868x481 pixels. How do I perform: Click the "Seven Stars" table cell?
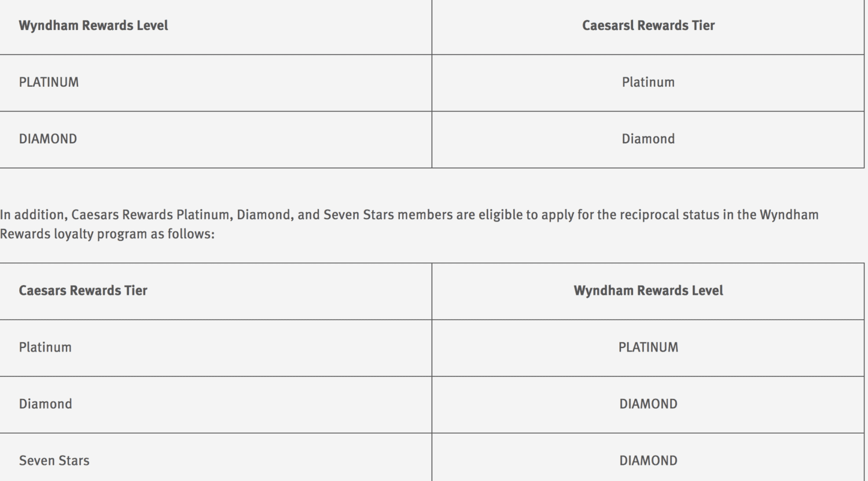click(54, 460)
